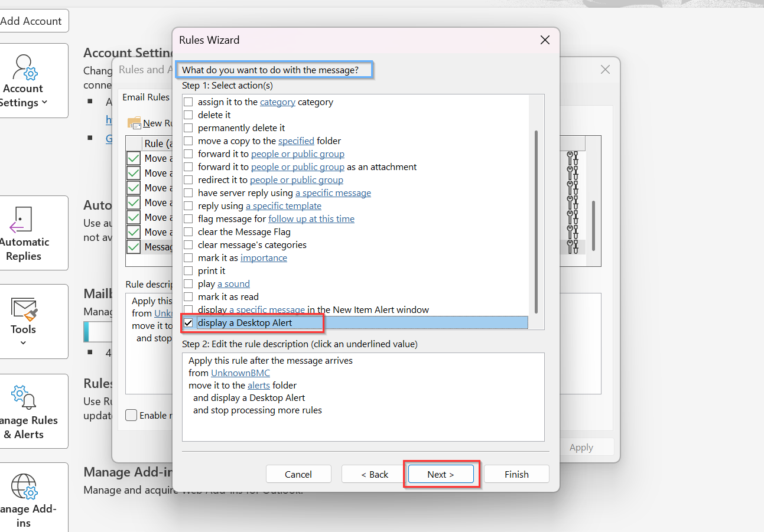Click the Tools mailbox cleanup icon

coord(24,308)
